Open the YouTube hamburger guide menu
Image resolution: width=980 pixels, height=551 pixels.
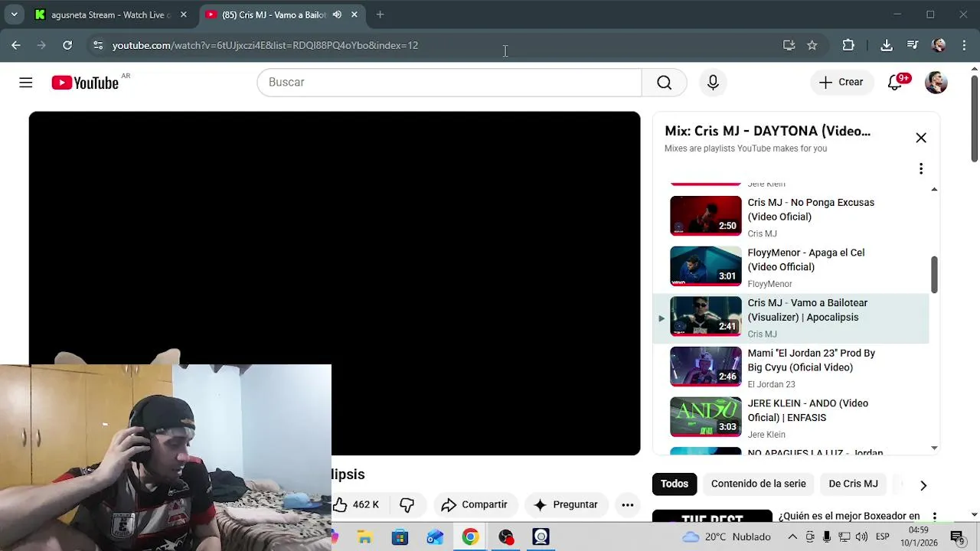26,83
